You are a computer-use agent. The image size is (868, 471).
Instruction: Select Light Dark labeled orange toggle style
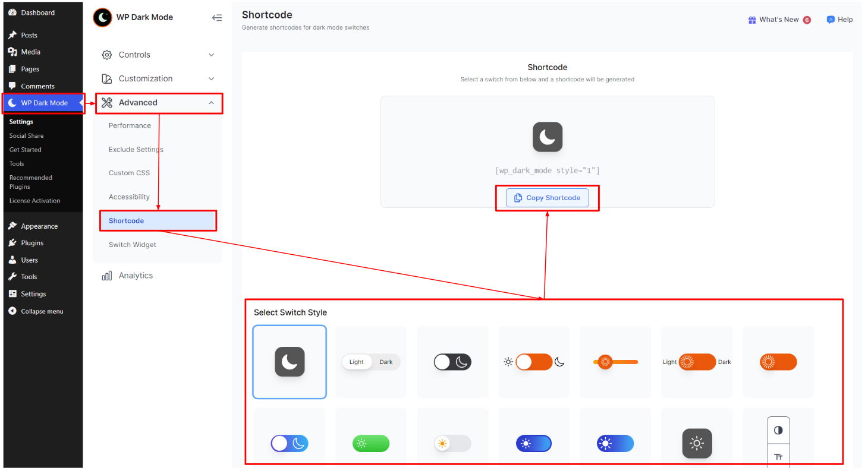tap(697, 362)
